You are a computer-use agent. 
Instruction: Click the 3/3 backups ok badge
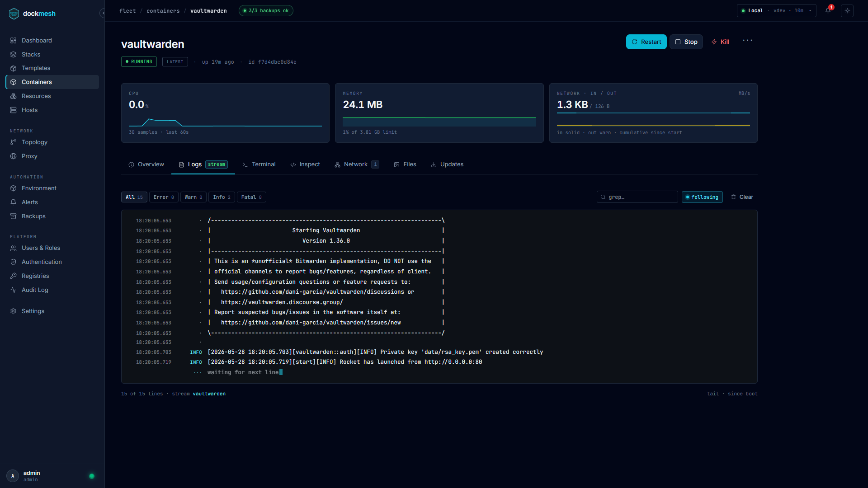[266, 11]
